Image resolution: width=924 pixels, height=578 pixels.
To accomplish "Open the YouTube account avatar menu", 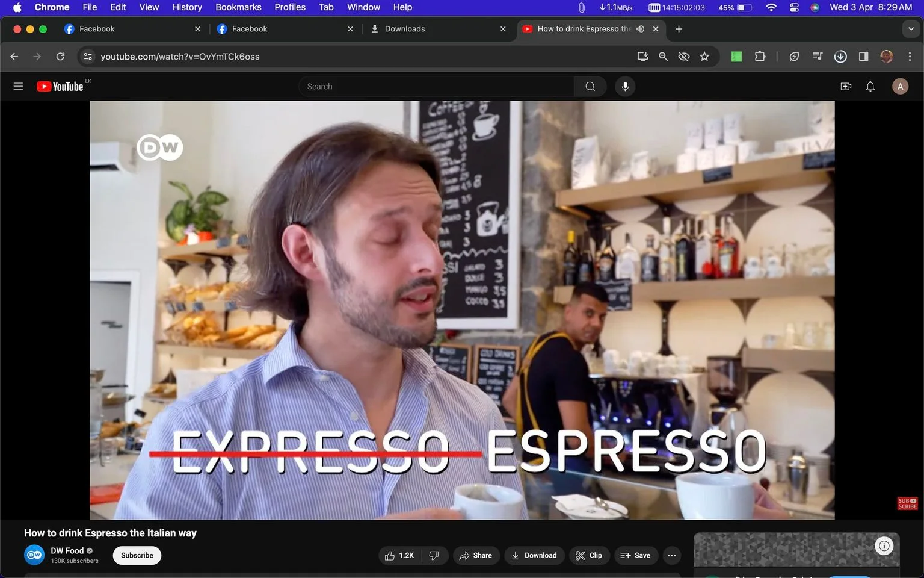I will tap(900, 87).
